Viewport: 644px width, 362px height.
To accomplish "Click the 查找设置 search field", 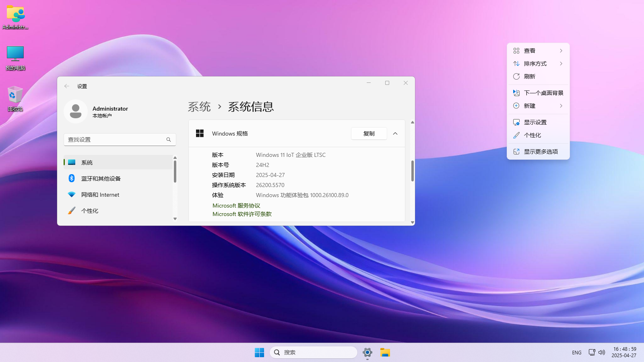I will 120,140.
